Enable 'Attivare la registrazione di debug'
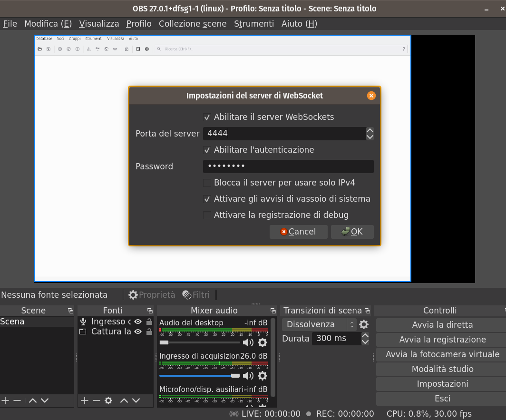506x420 pixels. click(x=207, y=215)
